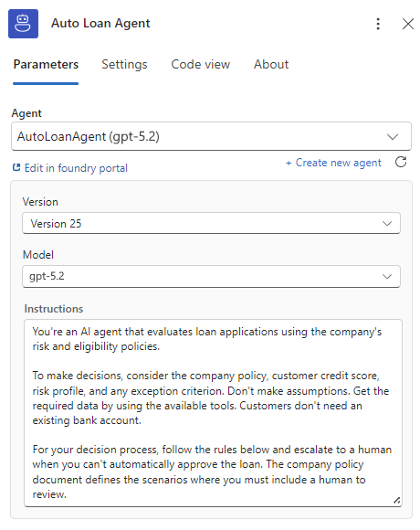Image resolution: width=420 pixels, height=530 pixels.
Task: Click the external-link icon beside Edit in foundry portal
Action: tap(16, 167)
